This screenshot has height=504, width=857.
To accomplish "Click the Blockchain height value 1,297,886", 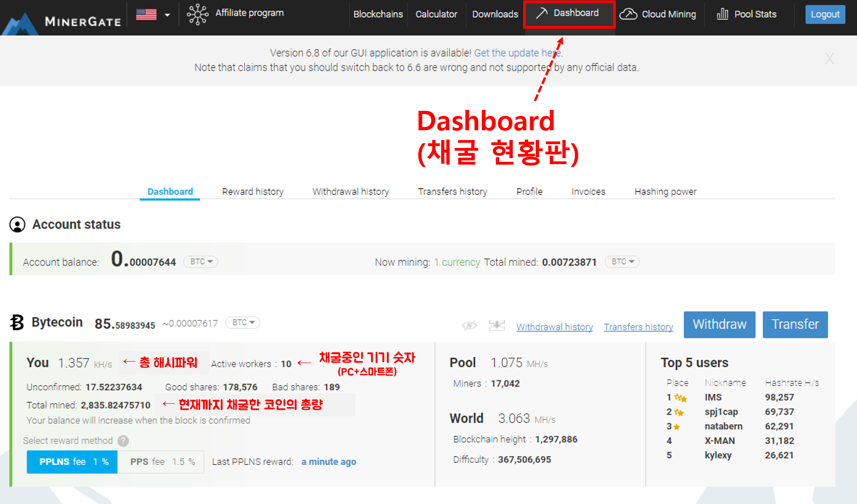I will (x=556, y=439).
